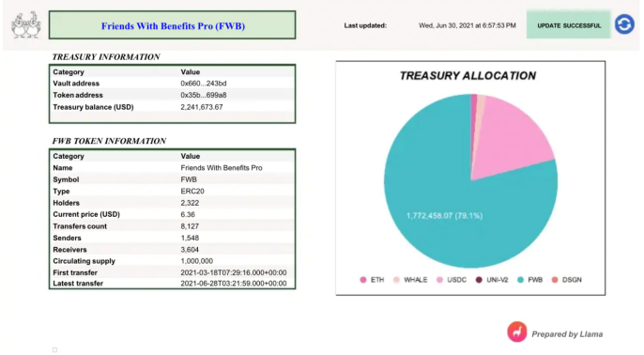
Task: Click the Last updated timestamp
Action: tap(467, 25)
